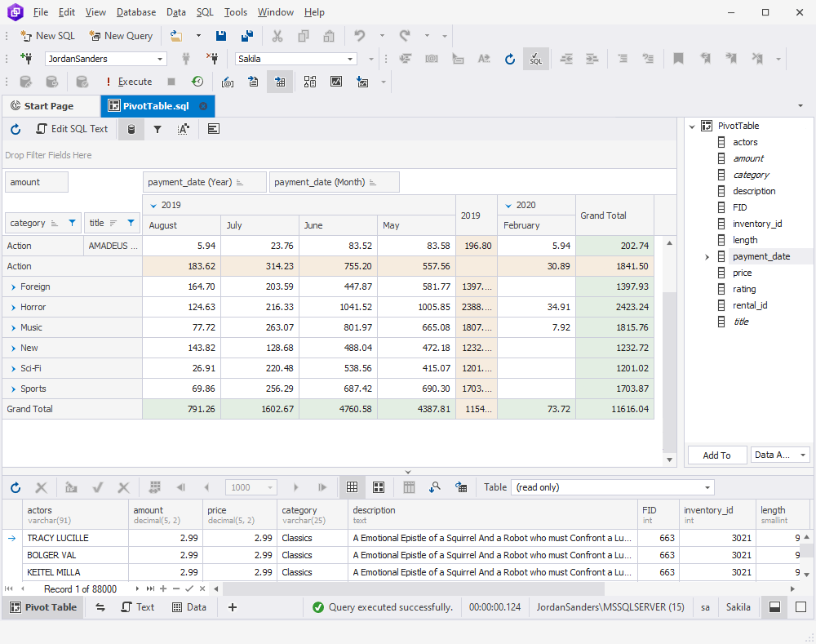Viewport: 816px width, 644px height.
Task: Switch data grid to card view icon
Action: [378, 487]
